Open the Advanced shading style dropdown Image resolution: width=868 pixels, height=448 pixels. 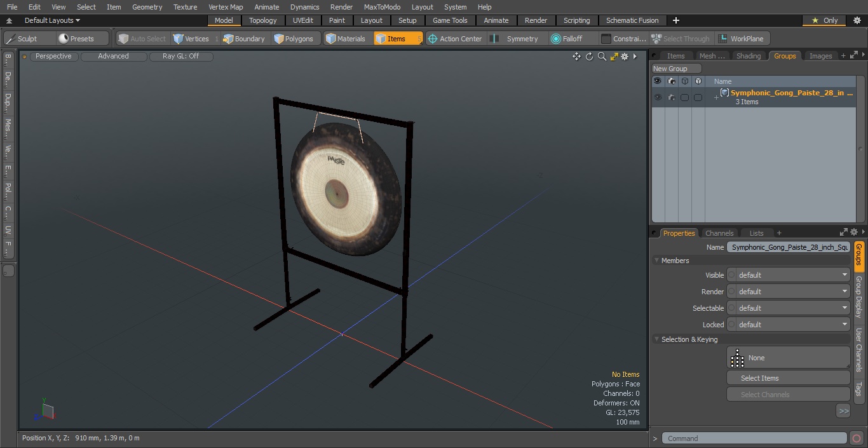[x=113, y=56]
